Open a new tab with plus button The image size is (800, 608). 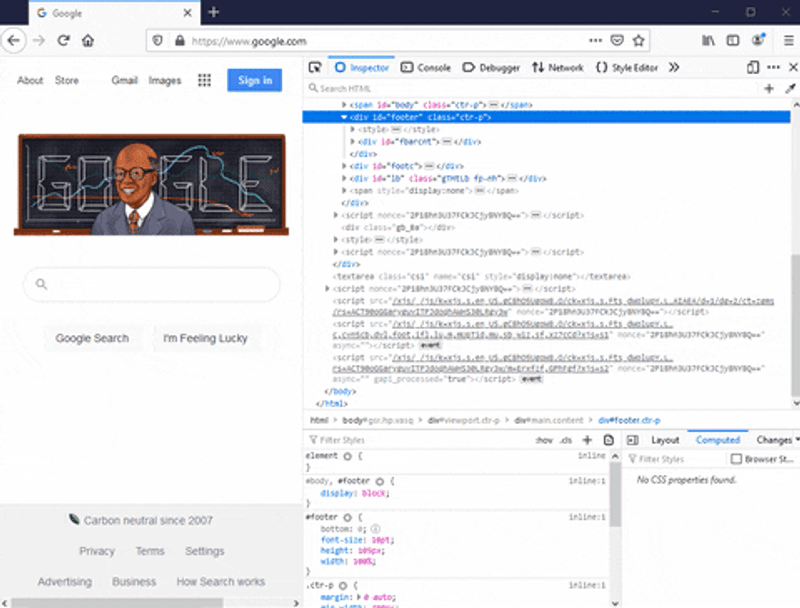click(x=213, y=12)
